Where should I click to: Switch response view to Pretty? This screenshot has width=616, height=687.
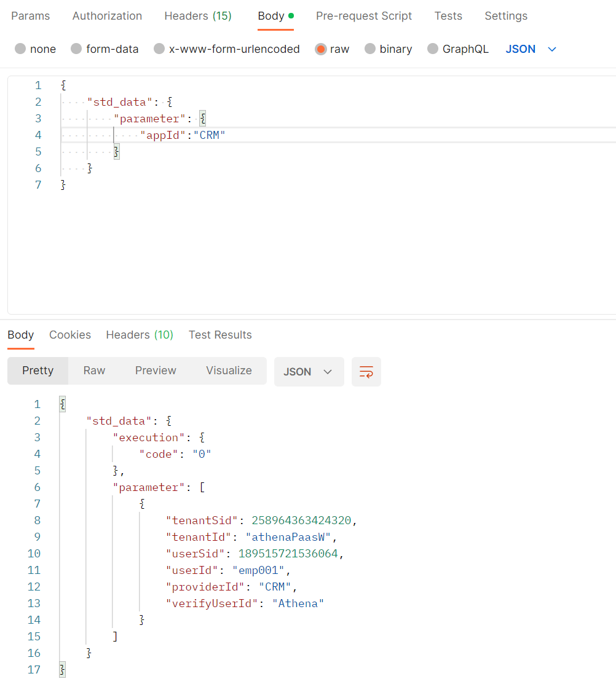point(38,371)
